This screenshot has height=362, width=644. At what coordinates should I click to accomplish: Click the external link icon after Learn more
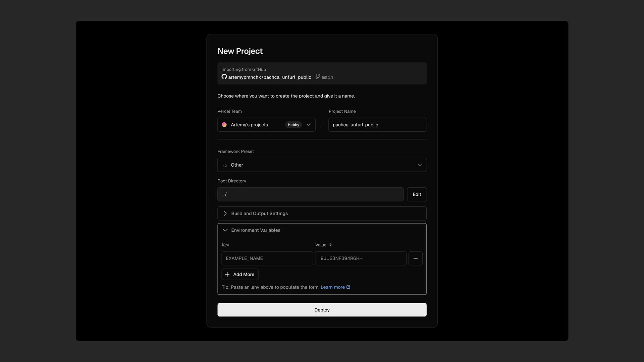click(x=348, y=287)
